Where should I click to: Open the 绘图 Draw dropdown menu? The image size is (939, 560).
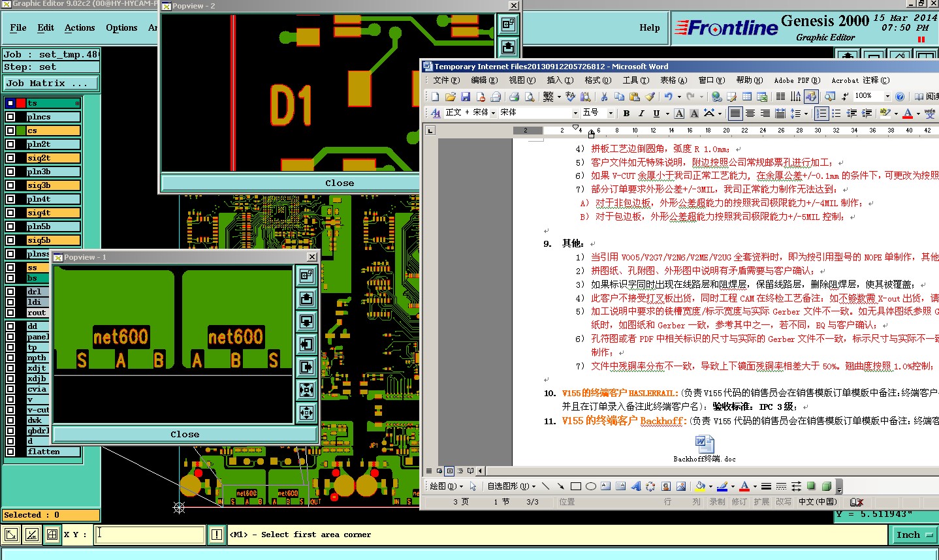(446, 486)
